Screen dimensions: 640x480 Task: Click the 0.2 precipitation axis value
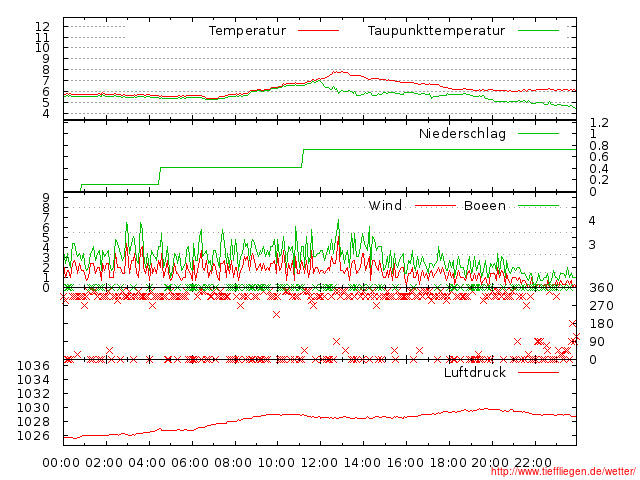pos(599,180)
